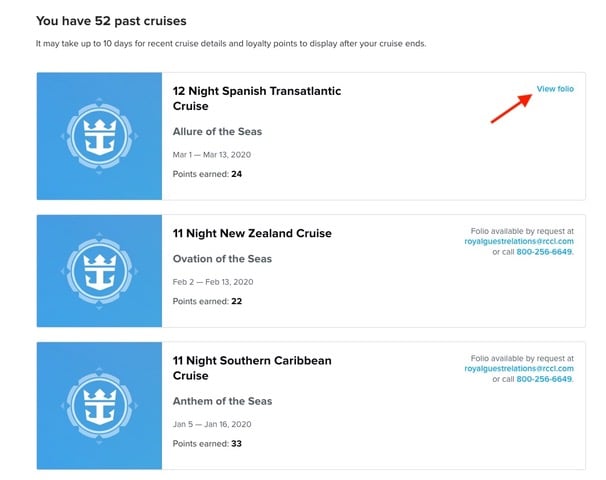Click Royal Caribbean logo on Allure of the Seas card

pos(99,136)
